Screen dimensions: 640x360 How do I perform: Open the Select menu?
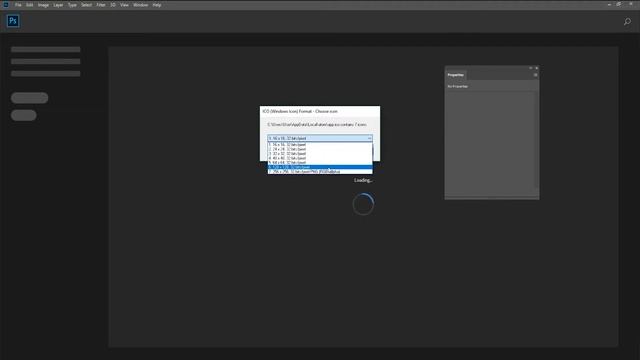click(x=86, y=5)
